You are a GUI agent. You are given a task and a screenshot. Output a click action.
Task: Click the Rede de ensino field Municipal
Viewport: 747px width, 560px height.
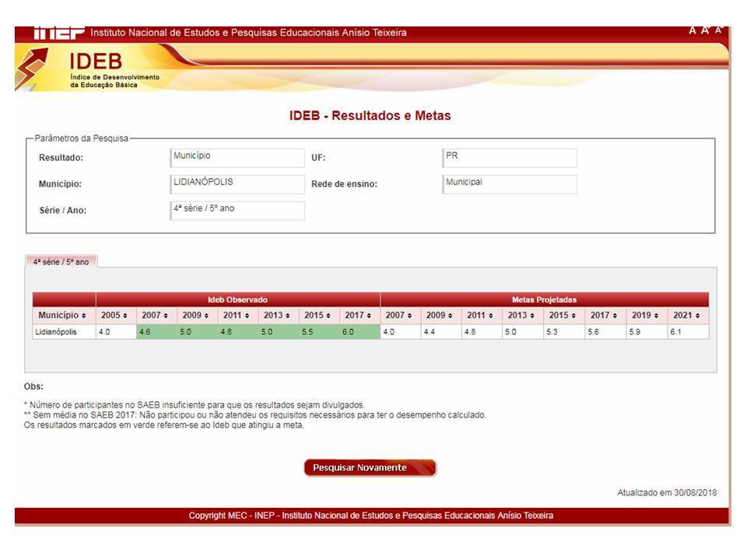[x=510, y=184]
